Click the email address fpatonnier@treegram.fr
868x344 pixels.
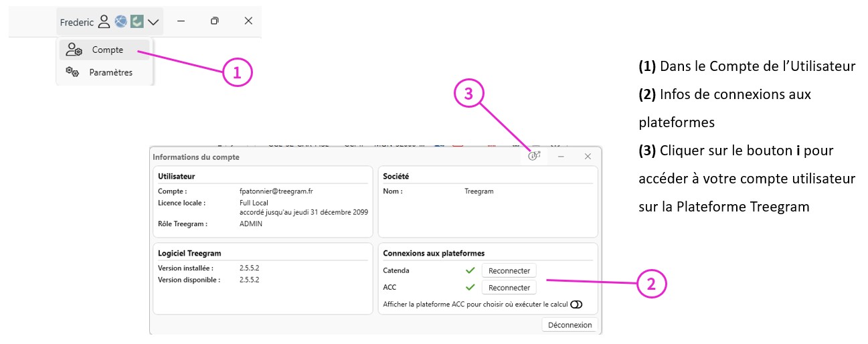pyautogui.click(x=276, y=191)
